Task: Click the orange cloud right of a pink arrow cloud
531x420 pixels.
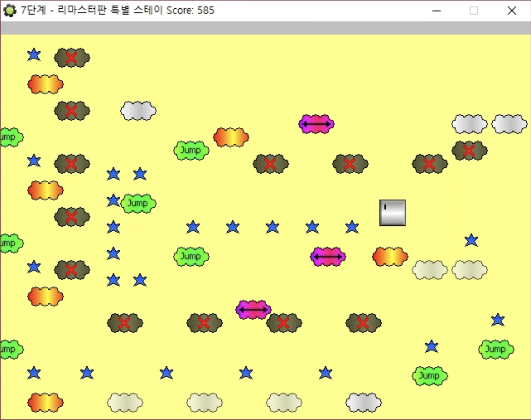Action: [390, 257]
